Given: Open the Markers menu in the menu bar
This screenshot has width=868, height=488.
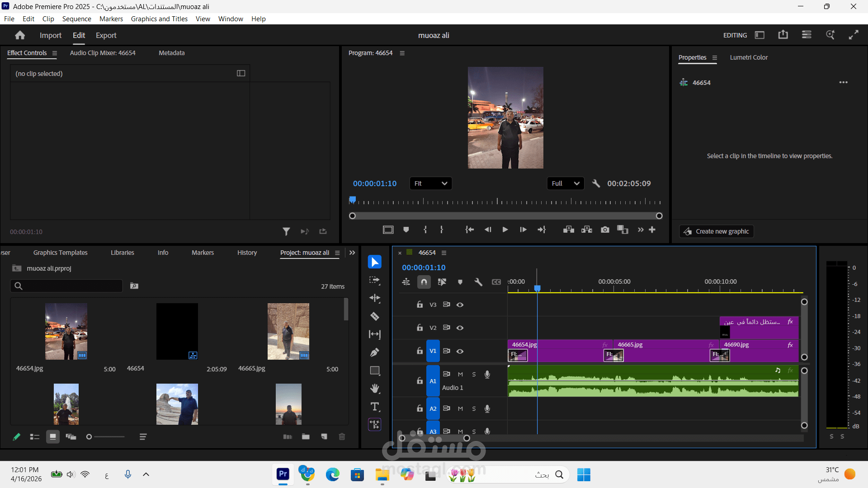Looking at the screenshot, I should click(111, 19).
